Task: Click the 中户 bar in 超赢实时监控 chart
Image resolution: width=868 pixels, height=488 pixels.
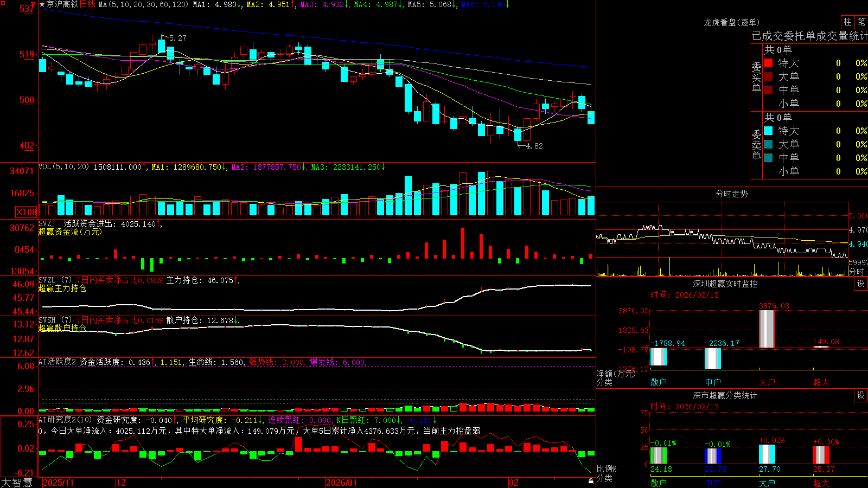Action: pos(713,358)
